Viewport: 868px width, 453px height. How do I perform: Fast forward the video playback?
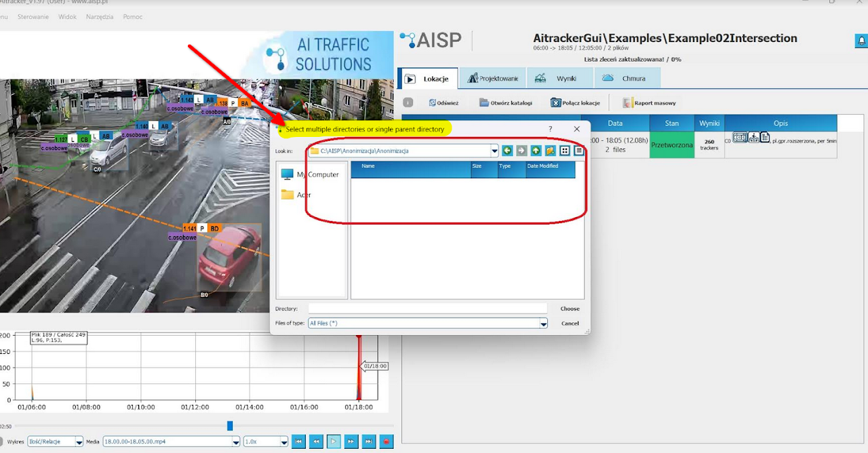351,441
